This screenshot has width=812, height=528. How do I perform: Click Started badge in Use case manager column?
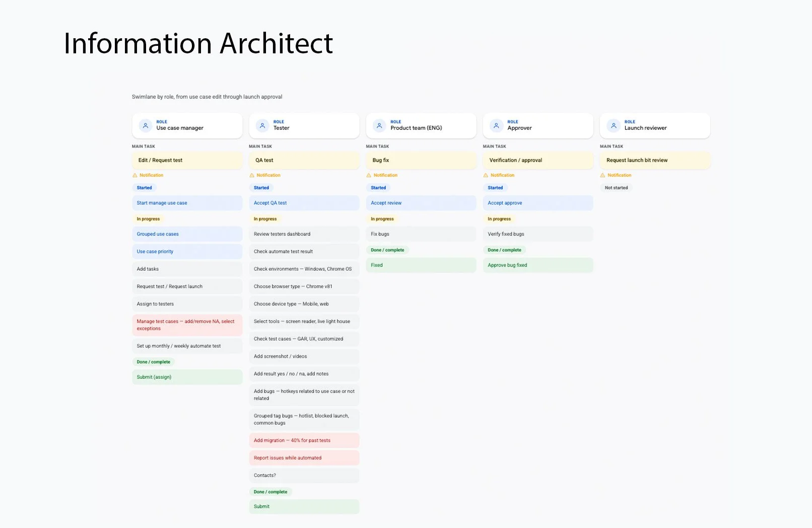pyautogui.click(x=145, y=188)
